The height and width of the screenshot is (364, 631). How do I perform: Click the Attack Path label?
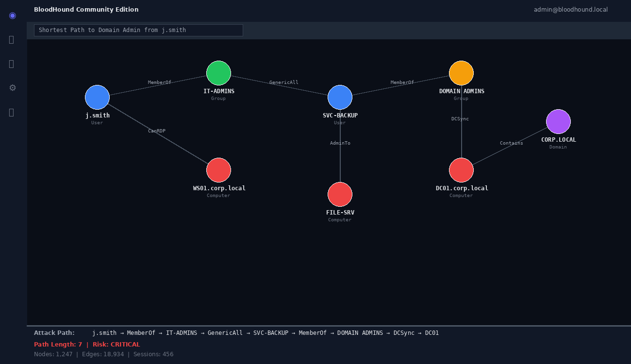point(54,333)
